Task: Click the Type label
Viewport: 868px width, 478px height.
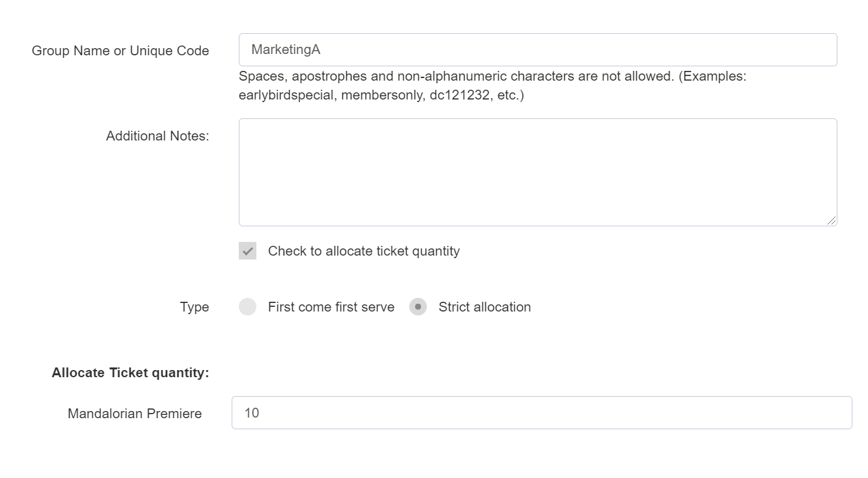Action: 195,307
